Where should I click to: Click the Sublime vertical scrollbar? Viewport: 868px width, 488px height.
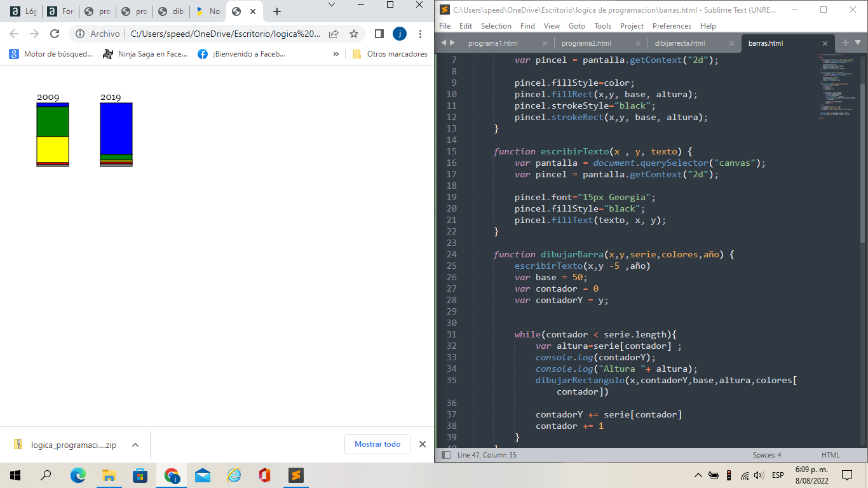point(862,162)
